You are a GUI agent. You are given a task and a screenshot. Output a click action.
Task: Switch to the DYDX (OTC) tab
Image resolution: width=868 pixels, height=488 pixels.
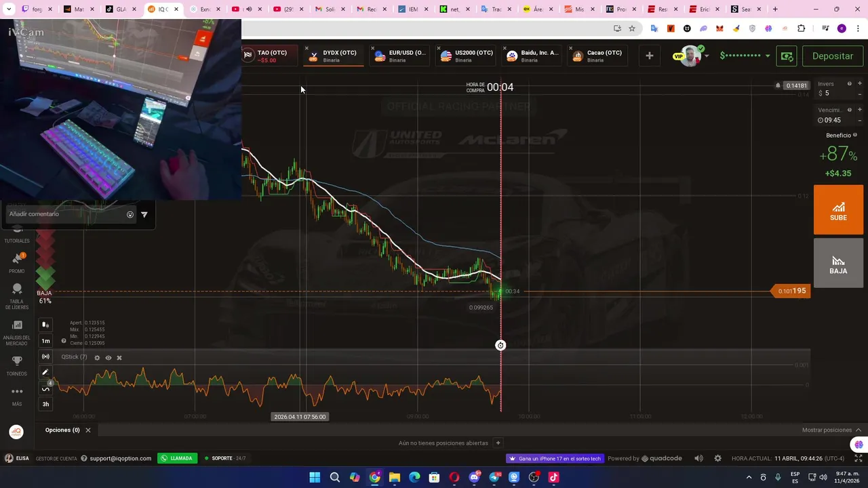pyautogui.click(x=334, y=56)
